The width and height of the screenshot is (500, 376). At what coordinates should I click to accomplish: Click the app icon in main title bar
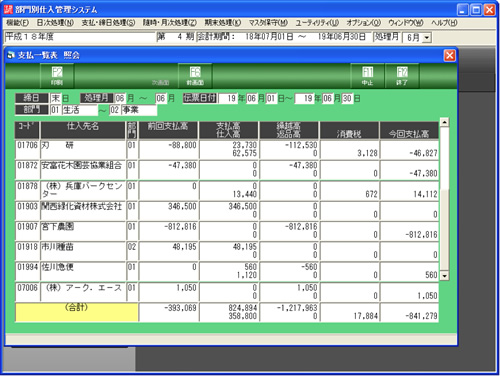click(8, 9)
